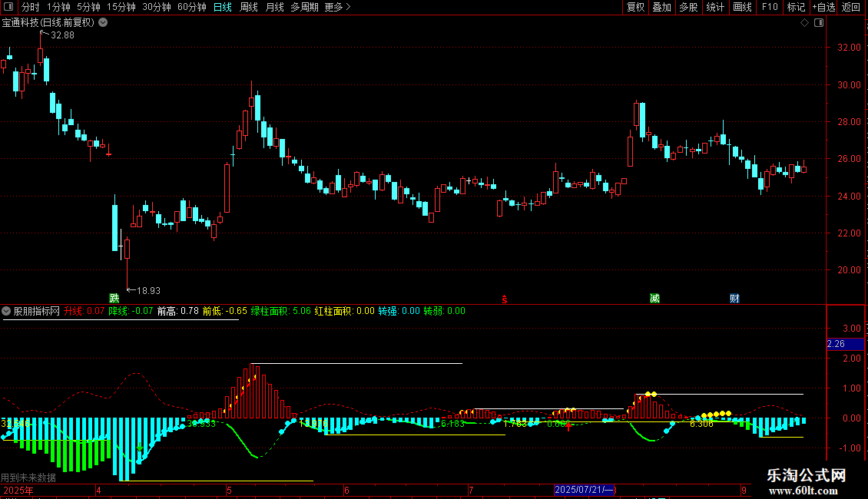Image resolution: width=868 pixels, height=499 pixels.
Task: Select the 日线 period tab
Action: point(223,7)
